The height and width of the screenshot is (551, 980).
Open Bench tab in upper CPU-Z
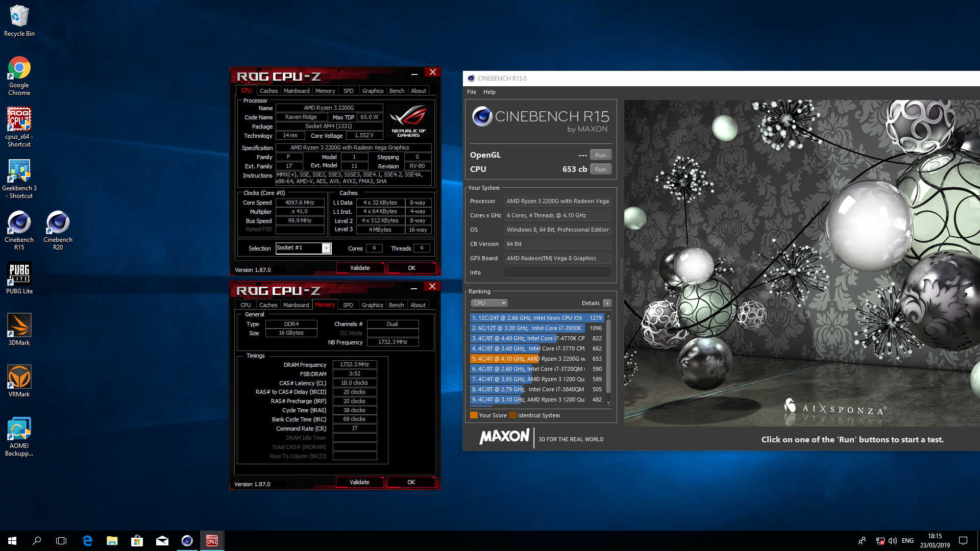[397, 91]
